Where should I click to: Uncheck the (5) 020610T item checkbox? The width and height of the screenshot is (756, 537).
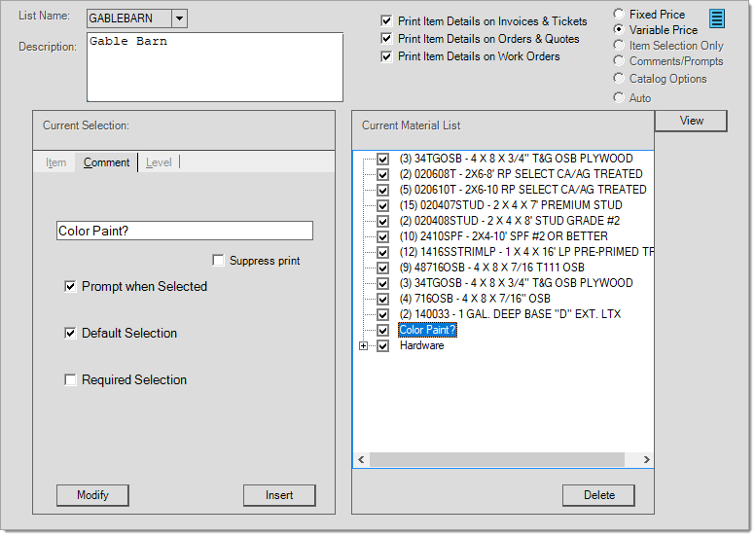click(382, 190)
